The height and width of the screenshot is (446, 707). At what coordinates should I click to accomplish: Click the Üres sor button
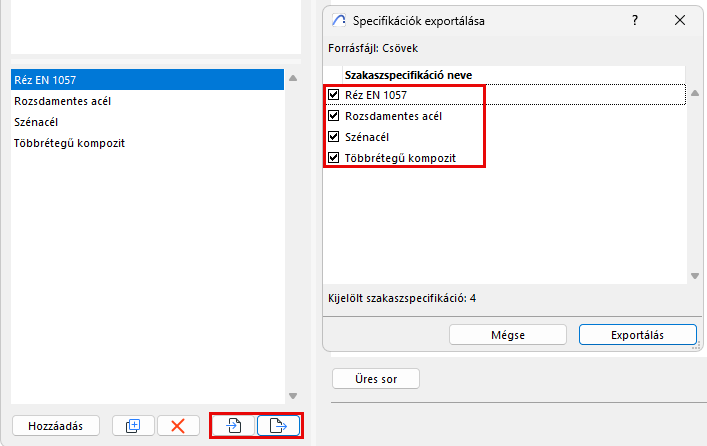375,379
